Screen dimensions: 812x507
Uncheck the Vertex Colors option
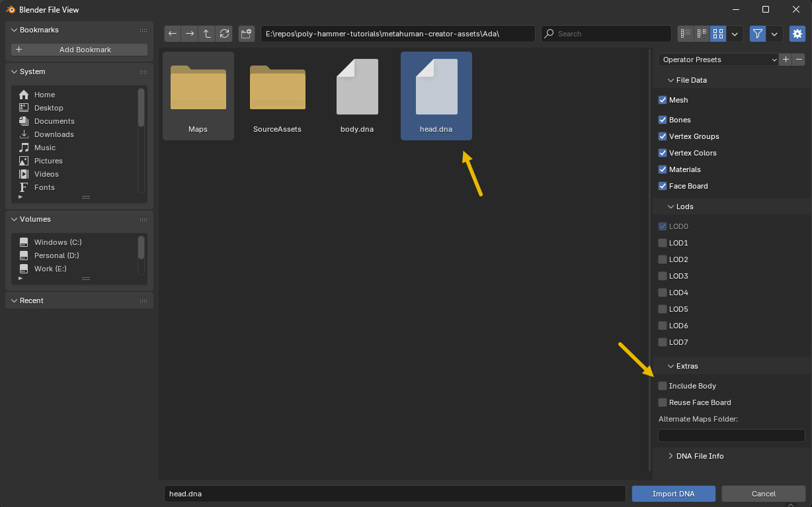point(663,153)
